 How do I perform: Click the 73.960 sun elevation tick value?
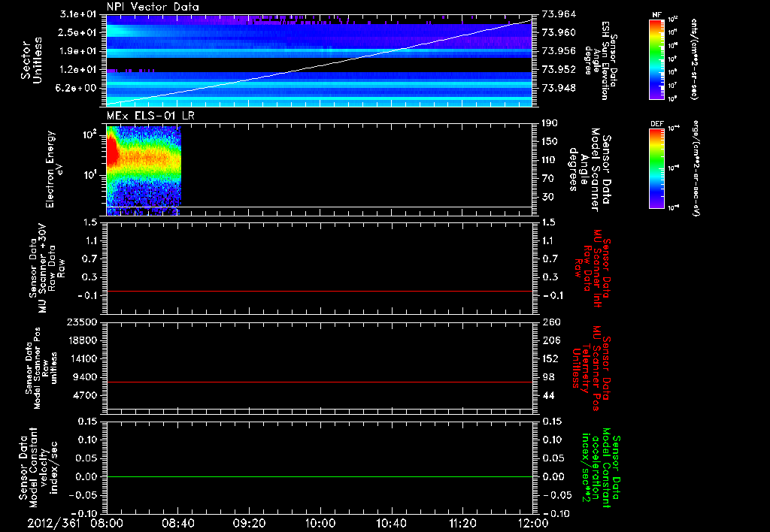[559, 32]
